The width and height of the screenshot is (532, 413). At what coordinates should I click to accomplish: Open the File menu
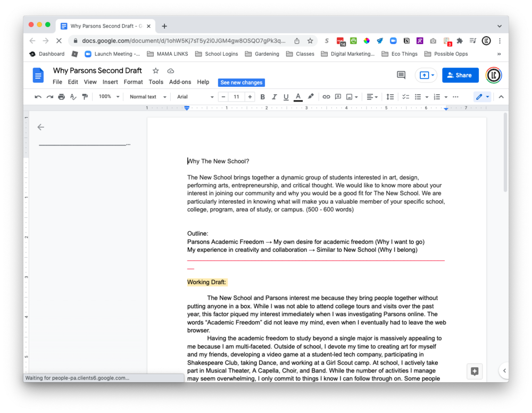[57, 82]
